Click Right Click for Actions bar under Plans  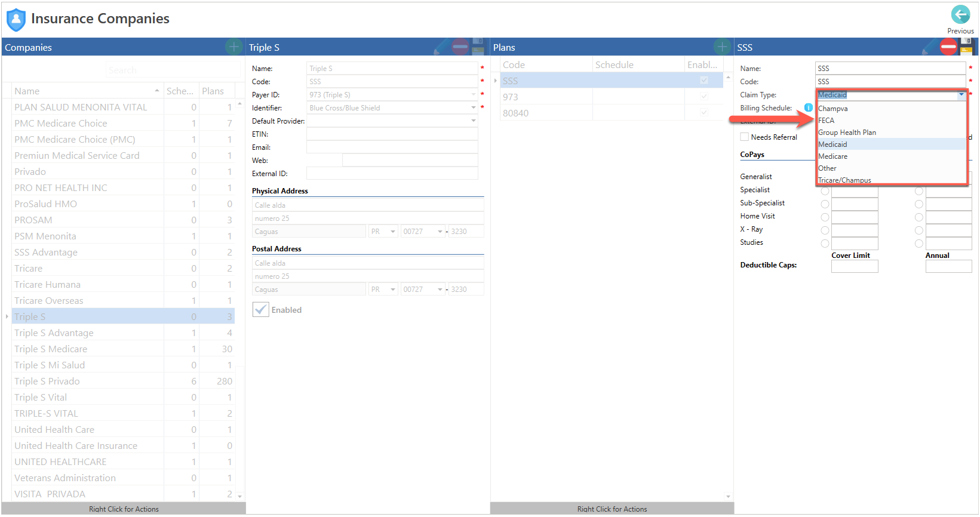[x=612, y=509]
